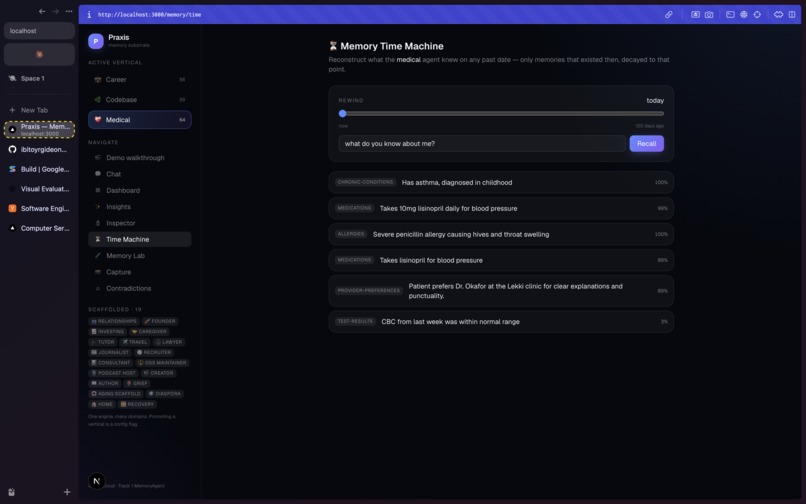The height and width of the screenshot is (504, 806).
Task: Click the Caregiver scaffold tag
Action: pos(149,332)
